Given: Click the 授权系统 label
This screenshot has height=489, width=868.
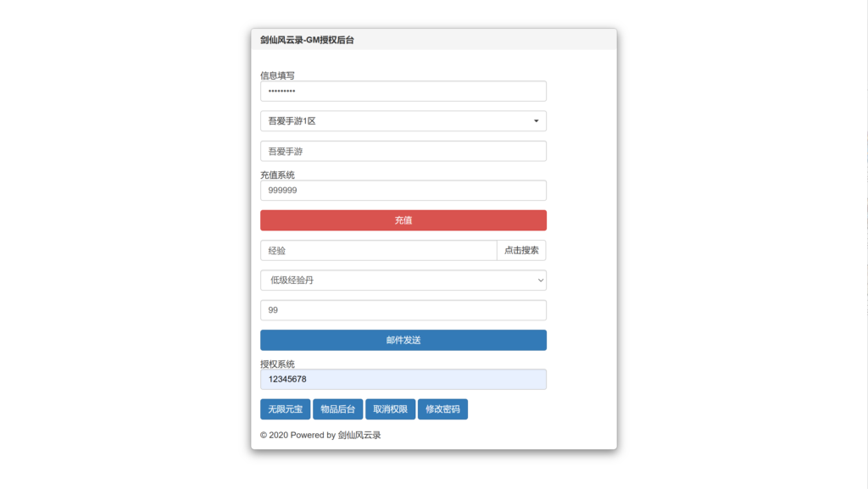Looking at the screenshot, I should pyautogui.click(x=277, y=364).
